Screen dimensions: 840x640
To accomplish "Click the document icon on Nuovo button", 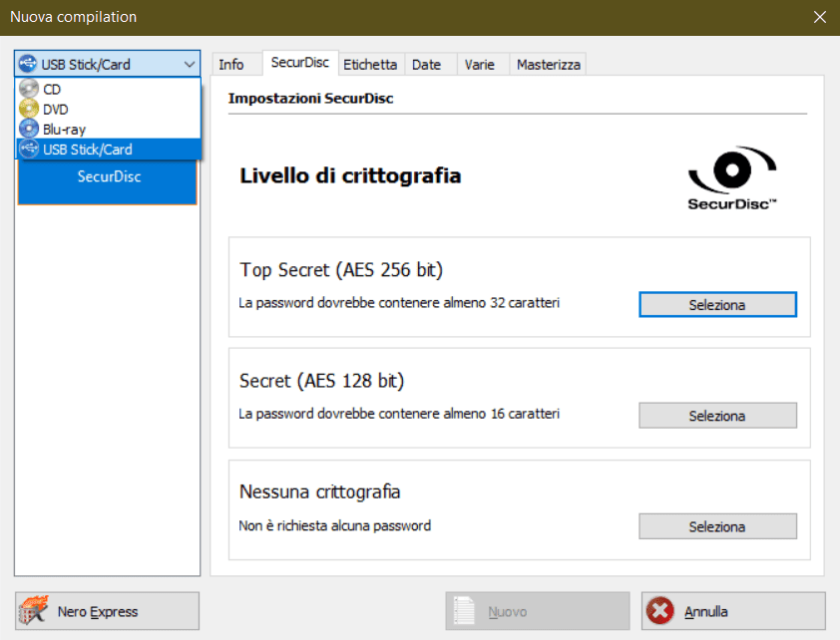I will tap(464, 610).
